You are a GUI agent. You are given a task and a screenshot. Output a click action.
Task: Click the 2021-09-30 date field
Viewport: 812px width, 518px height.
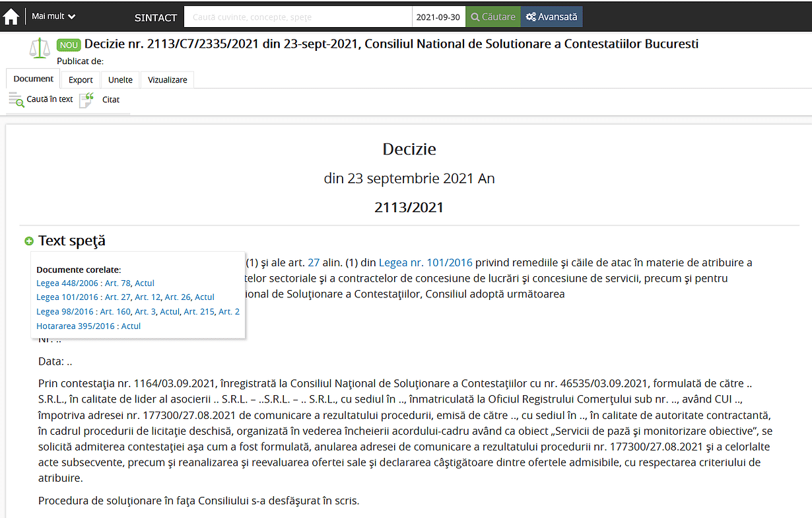click(438, 17)
